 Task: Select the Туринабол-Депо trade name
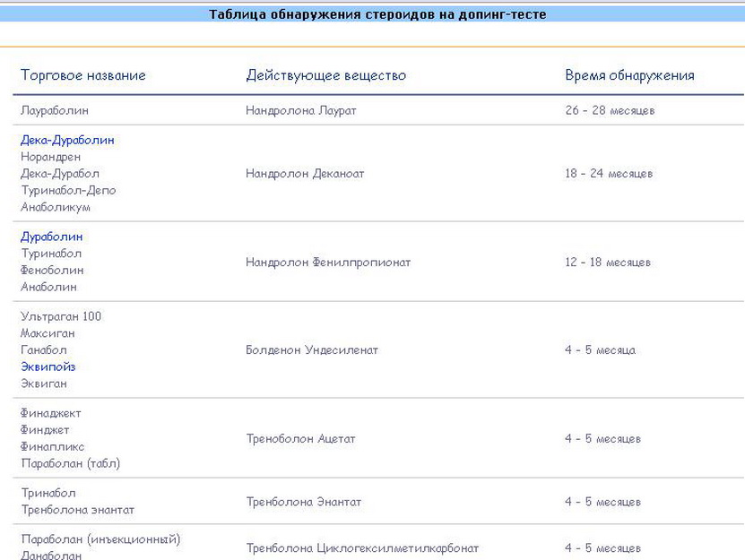[68, 190]
